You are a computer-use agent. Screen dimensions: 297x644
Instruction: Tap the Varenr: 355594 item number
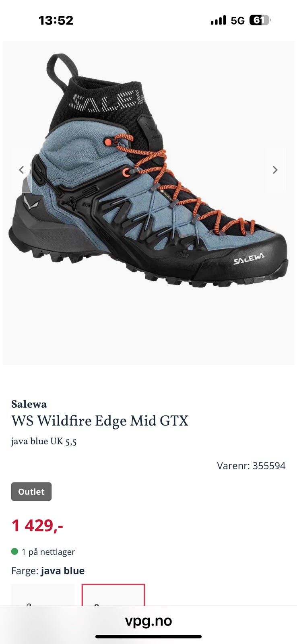click(x=251, y=466)
